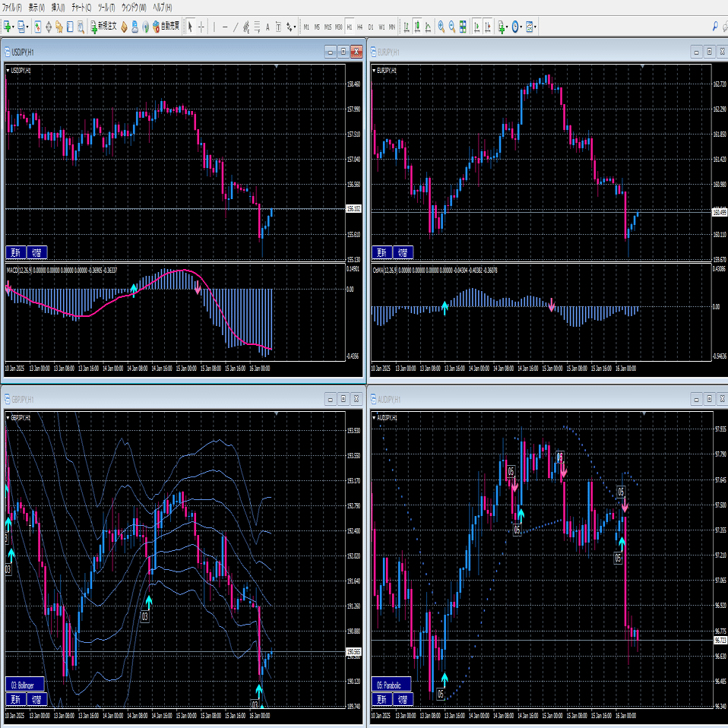The image size is (728, 728).
Task: Open the Data Window crosshair icon
Action: tap(49, 27)
